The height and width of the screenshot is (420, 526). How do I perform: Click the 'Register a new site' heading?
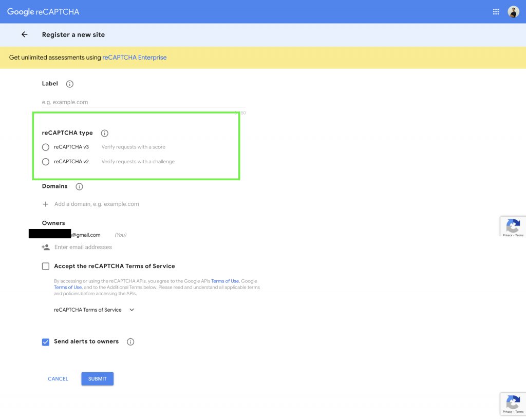pyautogui.click(x=73, y=34)
